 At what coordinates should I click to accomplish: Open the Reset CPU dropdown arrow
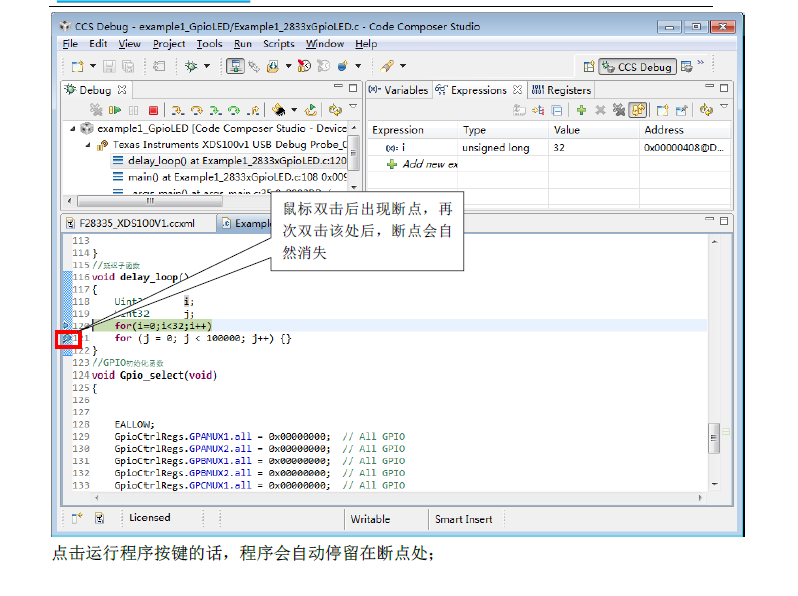pos(294,109)
